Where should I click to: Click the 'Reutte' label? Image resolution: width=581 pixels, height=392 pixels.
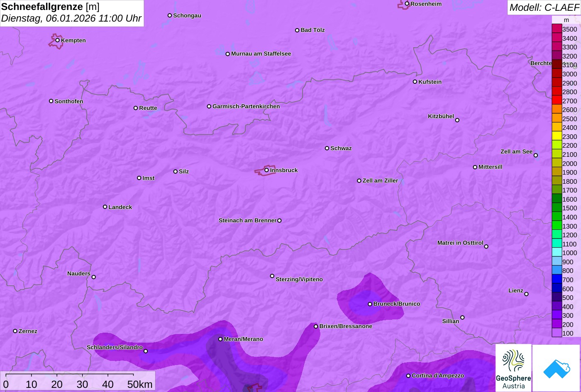(148, 108)
